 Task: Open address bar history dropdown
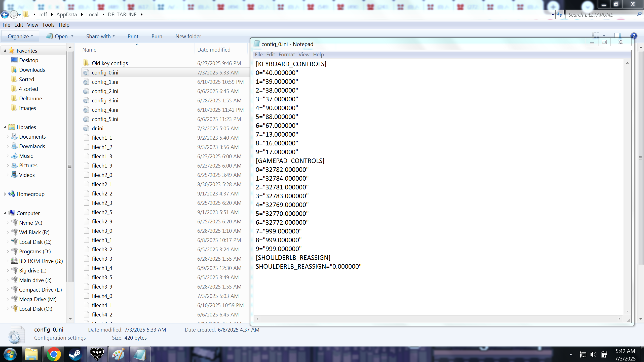pyautogui.click(x=553, y=15)
